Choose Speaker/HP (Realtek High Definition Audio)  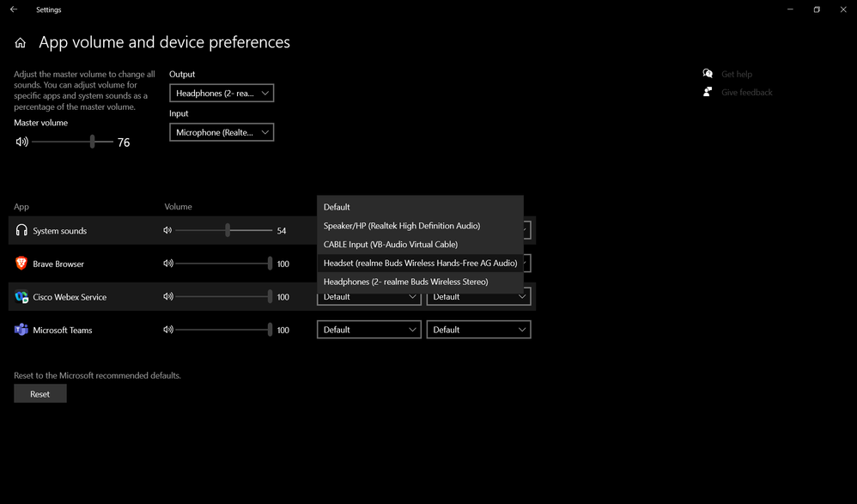(420, 226)
